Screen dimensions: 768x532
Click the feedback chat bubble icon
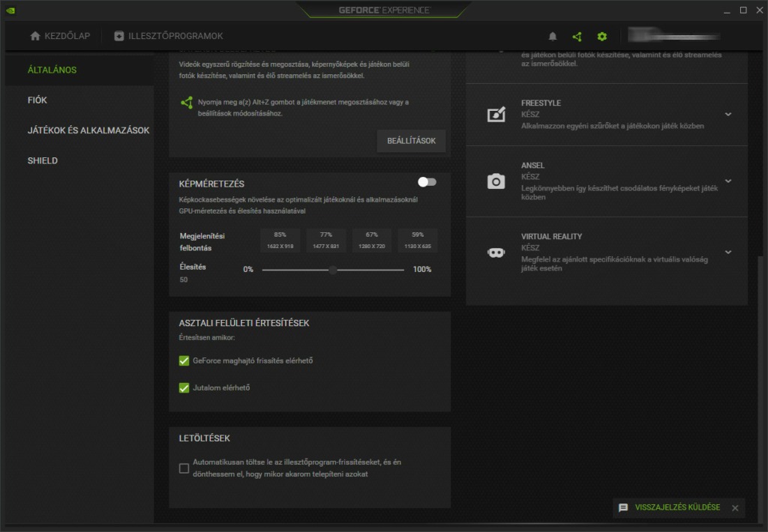tap(623, 507)
